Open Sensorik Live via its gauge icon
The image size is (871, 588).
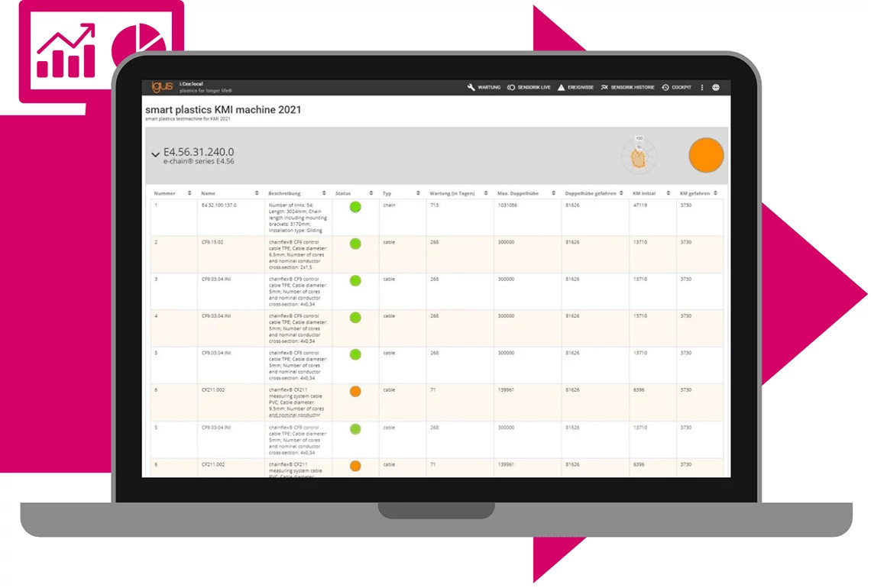coord(510,87)
